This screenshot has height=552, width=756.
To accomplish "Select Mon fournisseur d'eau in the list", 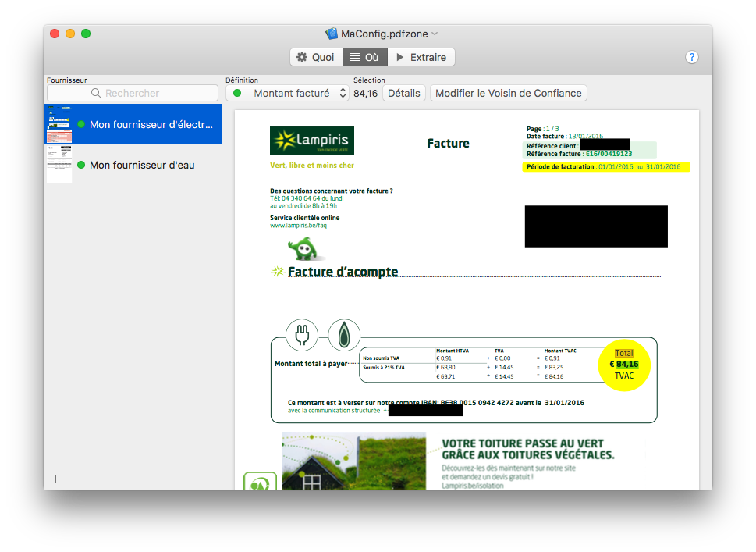I will click(141, 165).
